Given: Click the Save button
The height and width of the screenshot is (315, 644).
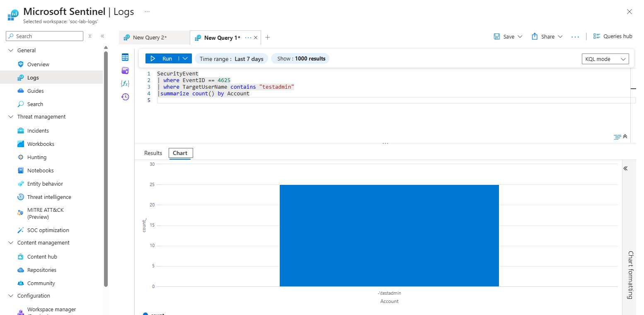Looking at the screenshot, I should pyautogui.click(x=504, y=36).
